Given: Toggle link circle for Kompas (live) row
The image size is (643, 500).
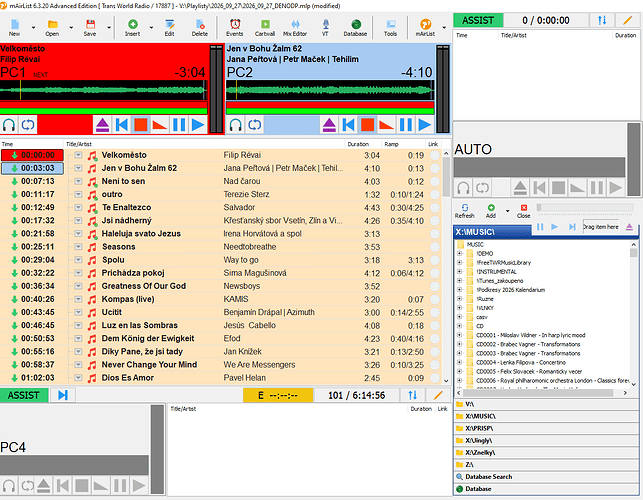Looking at the screenshot, I should point(435,299).
